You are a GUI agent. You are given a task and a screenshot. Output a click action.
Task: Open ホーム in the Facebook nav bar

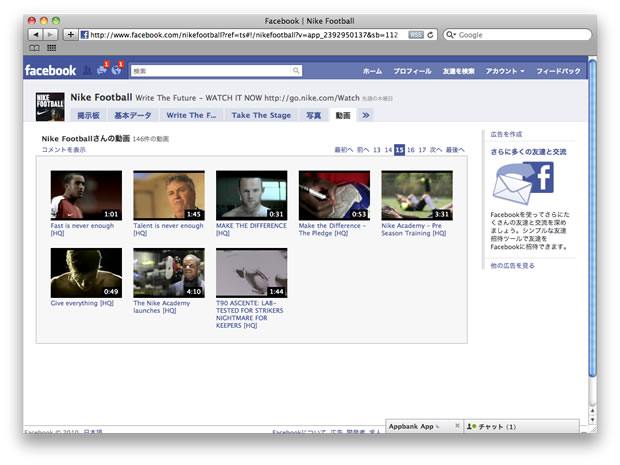coord(372,71)
